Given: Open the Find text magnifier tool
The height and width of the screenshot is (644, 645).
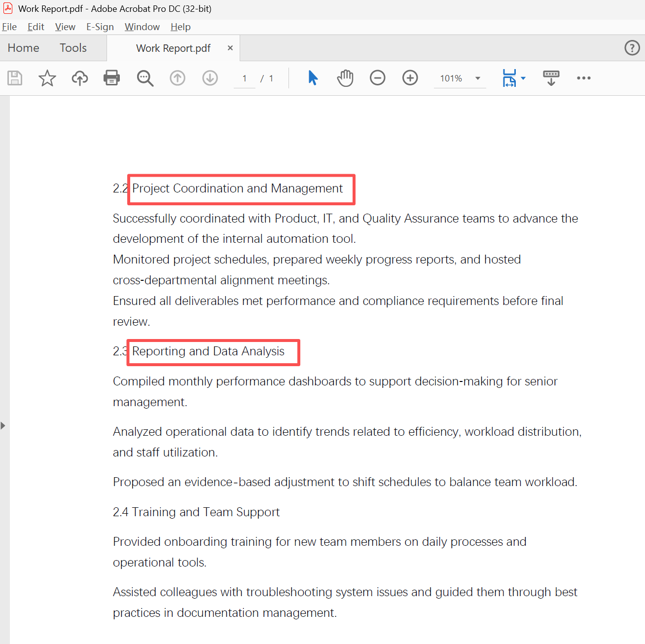Looking at the screenshot, I should 145,78.
